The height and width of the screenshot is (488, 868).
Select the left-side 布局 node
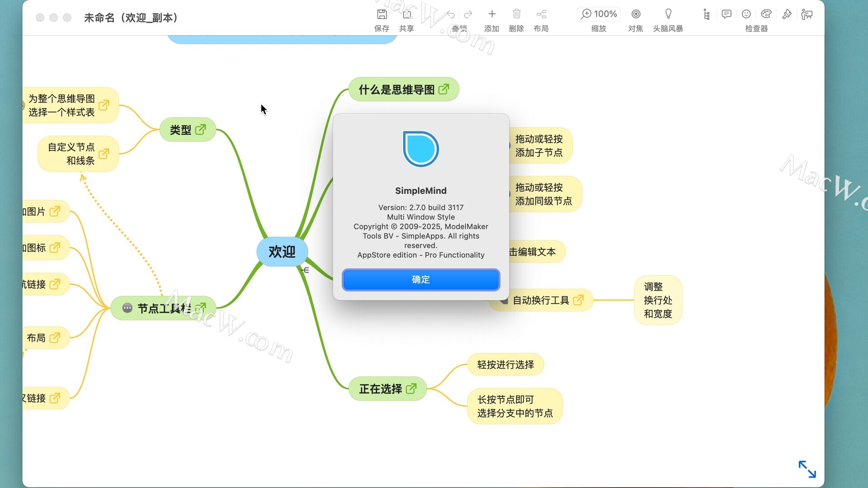pos(45,338)
